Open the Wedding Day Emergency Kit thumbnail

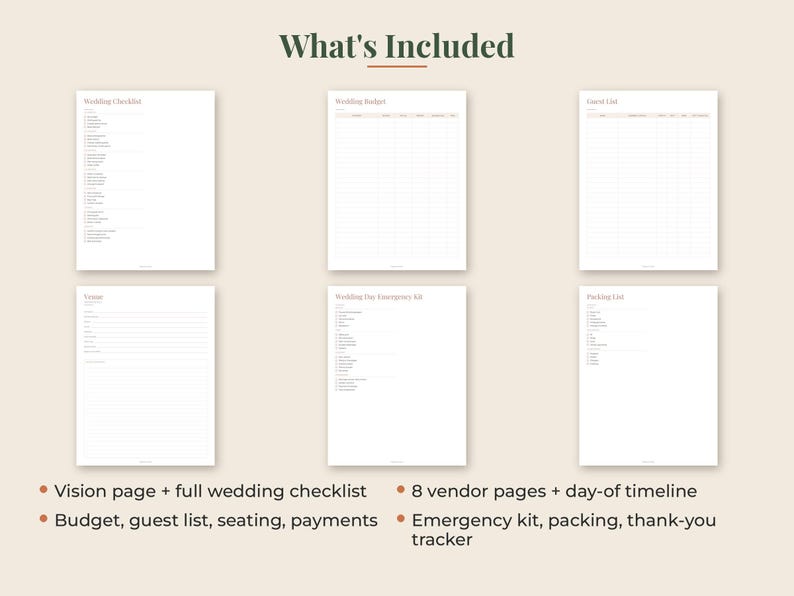[397, 376]
